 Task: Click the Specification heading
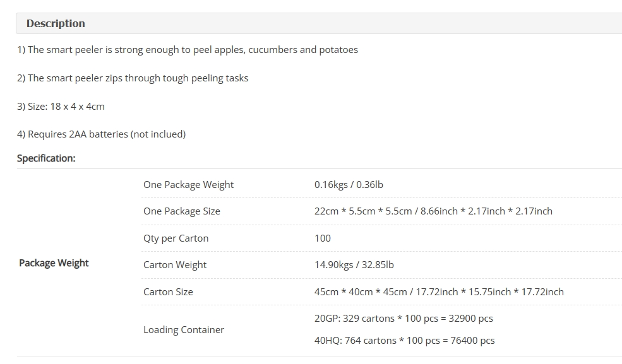pos(46,158)
